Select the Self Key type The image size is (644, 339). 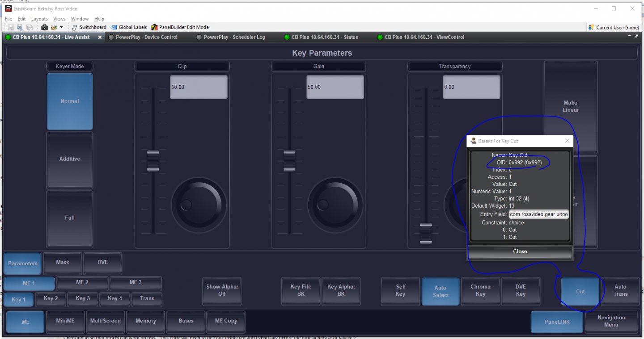[401, 291]
